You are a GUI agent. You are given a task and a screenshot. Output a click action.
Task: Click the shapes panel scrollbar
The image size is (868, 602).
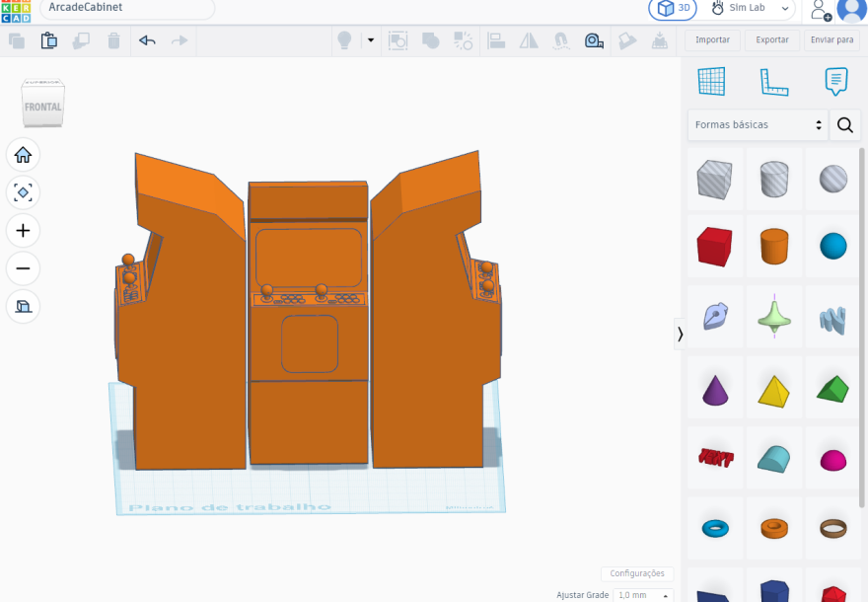(x=861, y=327)
